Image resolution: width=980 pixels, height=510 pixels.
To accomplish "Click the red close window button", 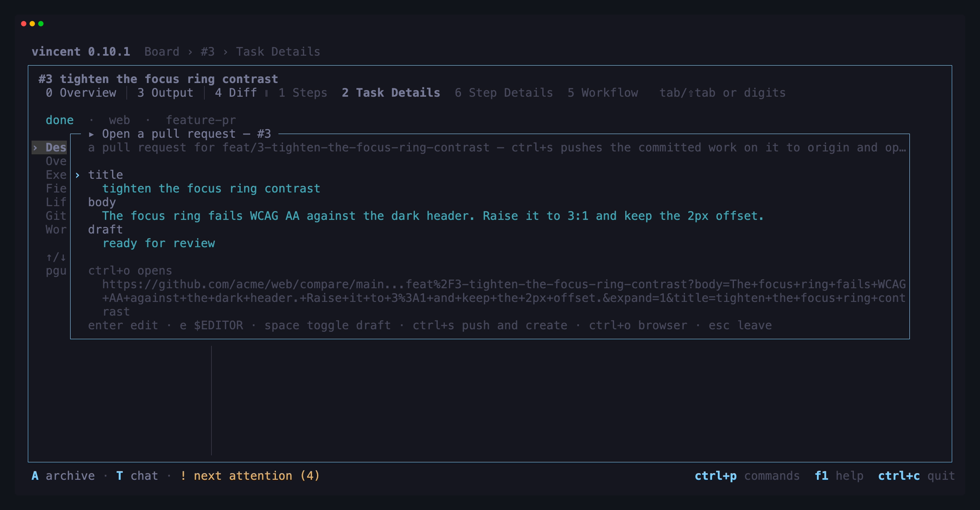I will click(x=24, y=24).
